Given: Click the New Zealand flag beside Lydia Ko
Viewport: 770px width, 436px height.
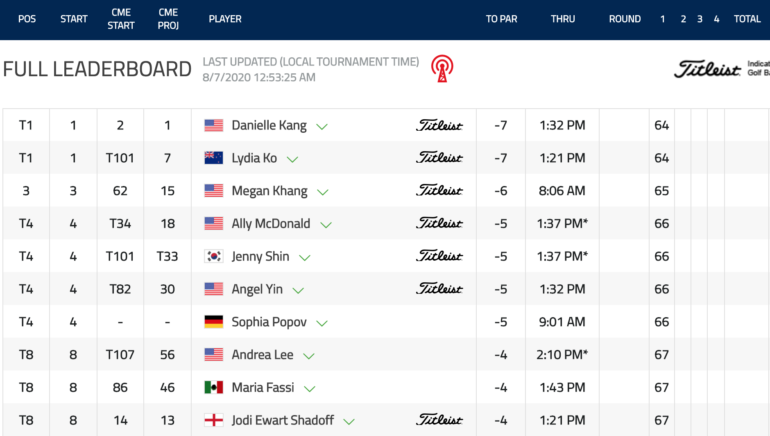Looking at the screenshot, I should pos(214,158).
